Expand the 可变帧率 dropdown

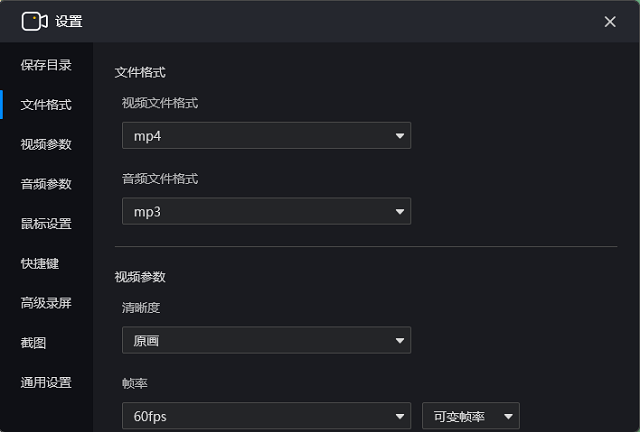tap(471, 416)
